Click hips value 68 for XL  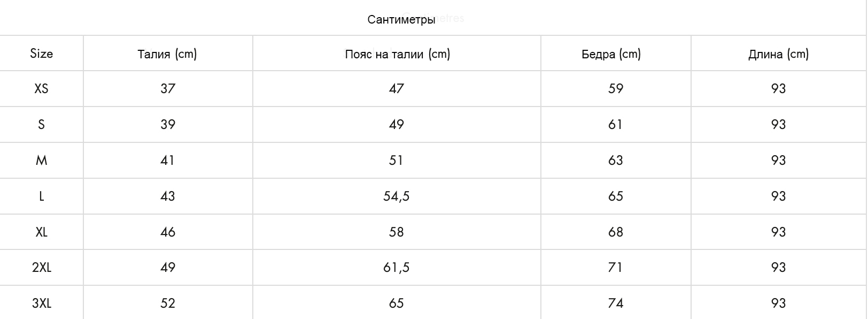[616, 232]
